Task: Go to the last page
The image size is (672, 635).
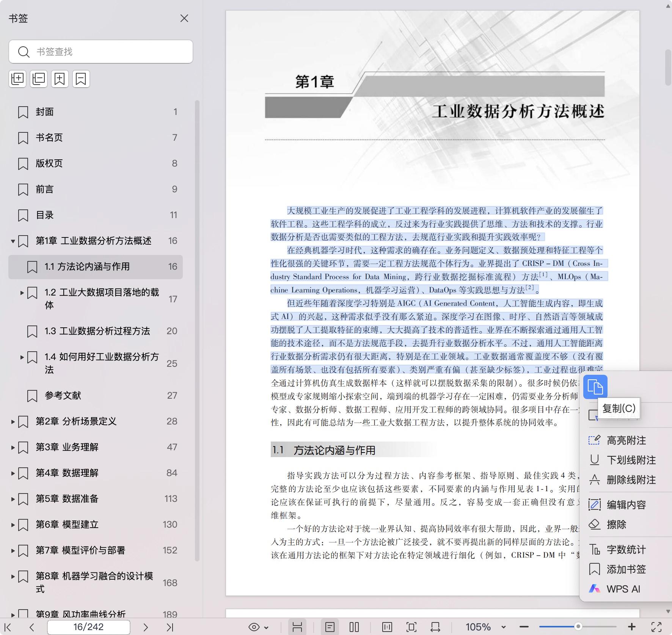Action: [170, 627]
